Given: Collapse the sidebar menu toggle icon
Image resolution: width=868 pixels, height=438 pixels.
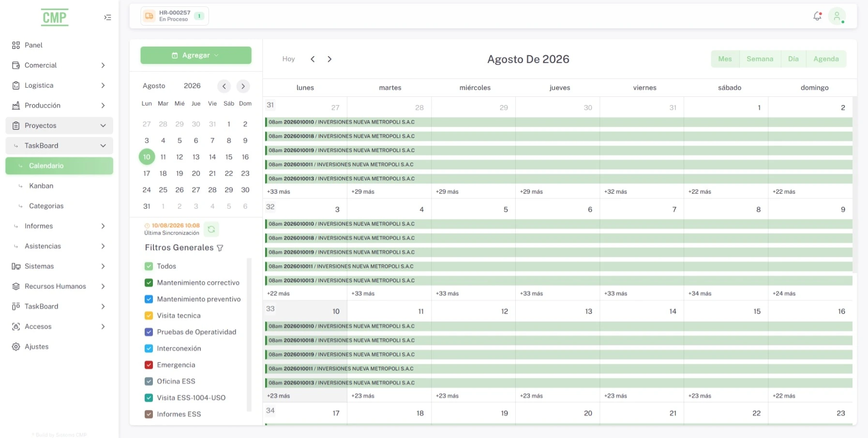Looking at the screenshot, I should (x=107, y=17).
